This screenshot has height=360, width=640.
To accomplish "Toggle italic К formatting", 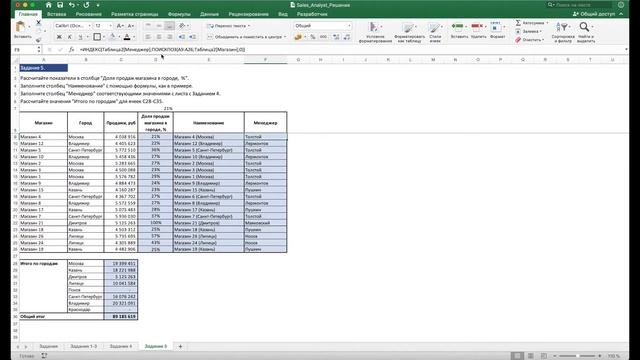I will pos(70,37).
